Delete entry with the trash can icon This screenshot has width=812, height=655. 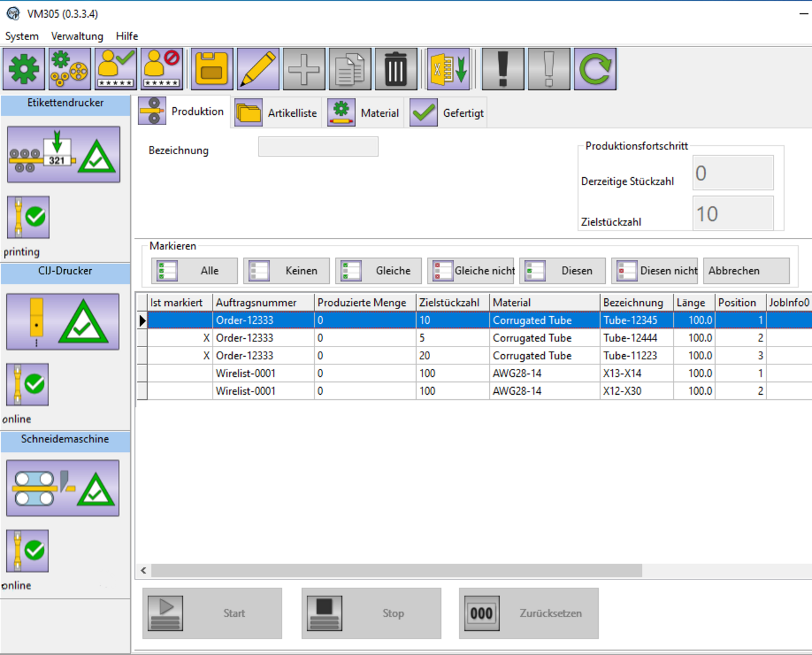396,69
